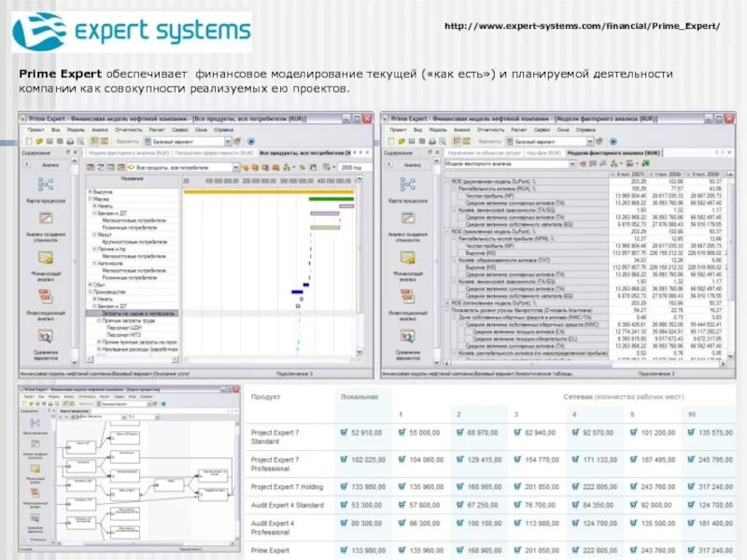Screen dimensions: 747x560
Task: Open Сервис menu in left Prime Expert window
Action: coord(180,130)
